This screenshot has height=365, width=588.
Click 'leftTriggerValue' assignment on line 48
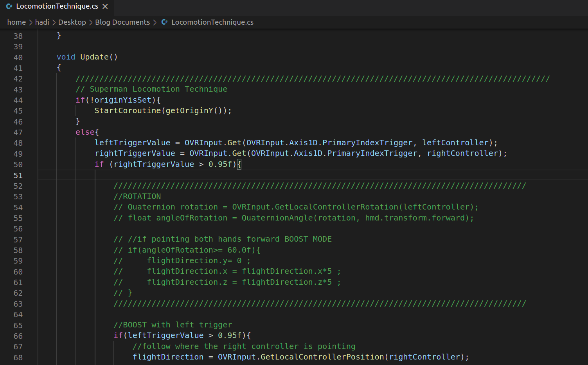point(133,143)
